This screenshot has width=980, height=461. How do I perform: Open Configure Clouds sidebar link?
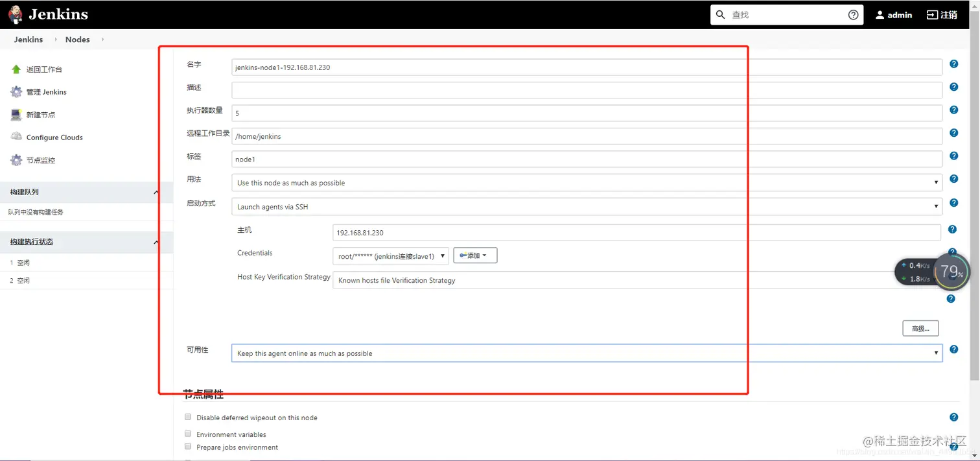[54, 137]
